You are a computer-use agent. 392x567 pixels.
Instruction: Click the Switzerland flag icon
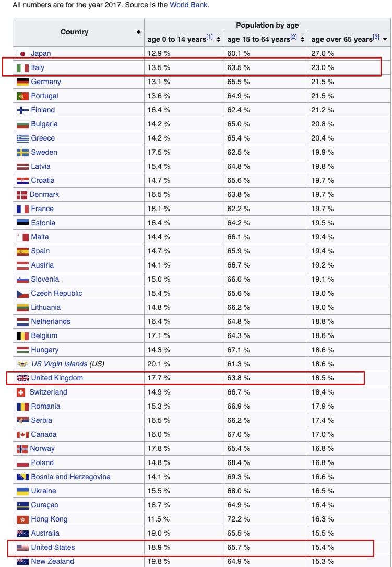21,392
